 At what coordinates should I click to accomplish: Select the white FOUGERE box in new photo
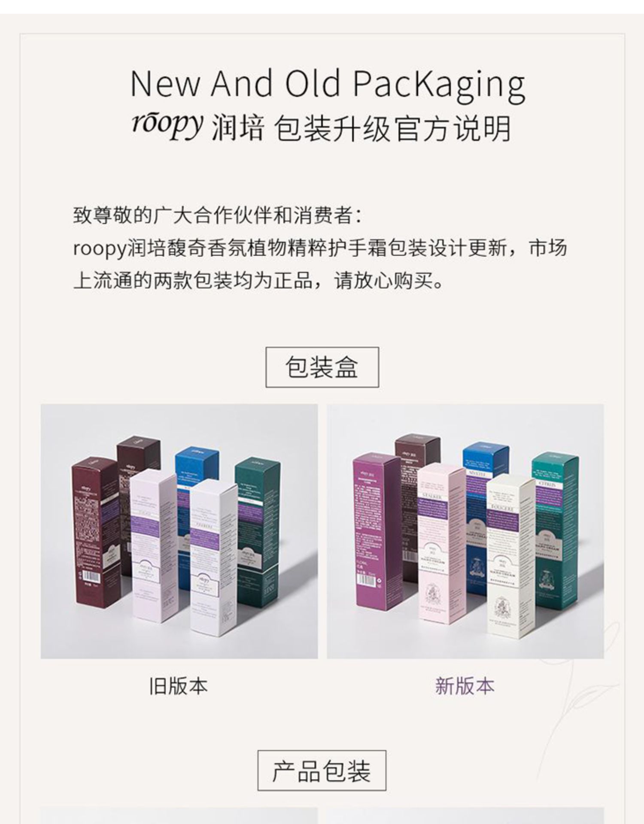coord(511,557)
